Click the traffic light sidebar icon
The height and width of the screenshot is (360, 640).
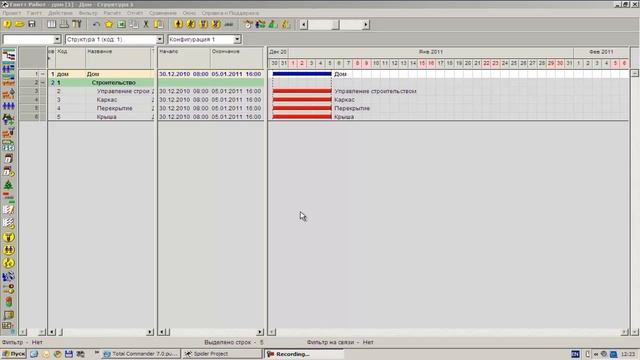[x=8, y=302]
